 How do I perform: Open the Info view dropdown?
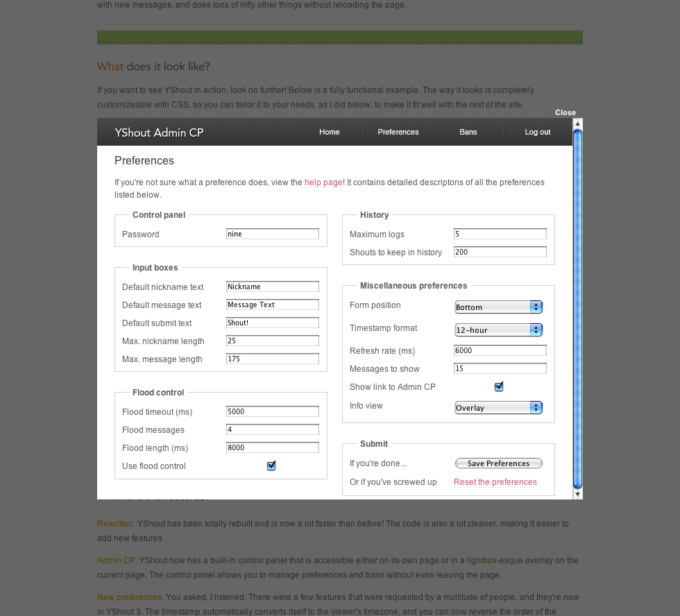click(x=499, y=407)
